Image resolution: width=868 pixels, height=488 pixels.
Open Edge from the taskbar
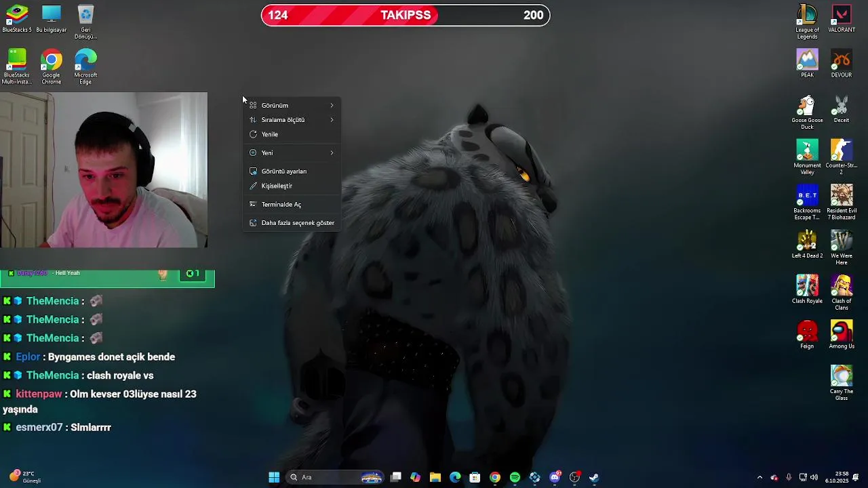click(x=455, y=477)
